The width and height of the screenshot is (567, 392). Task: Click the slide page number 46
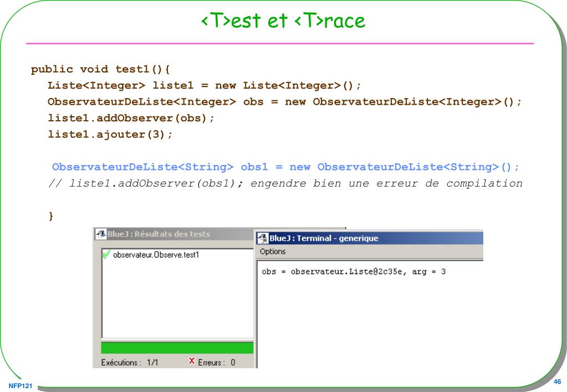click(557, 381)
